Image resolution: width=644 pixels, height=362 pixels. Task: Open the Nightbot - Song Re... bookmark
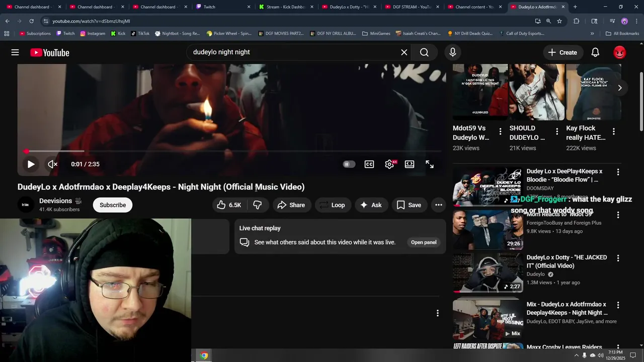[177, 34]
